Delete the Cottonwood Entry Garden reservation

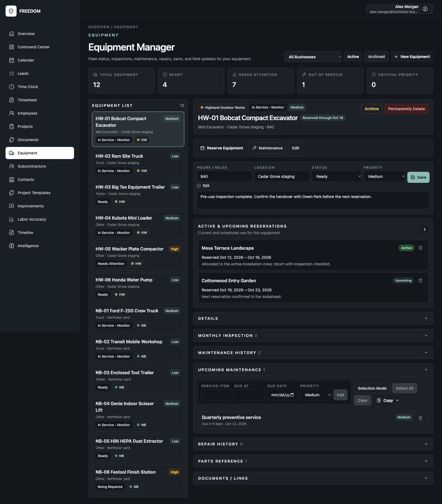coord(420,281)
